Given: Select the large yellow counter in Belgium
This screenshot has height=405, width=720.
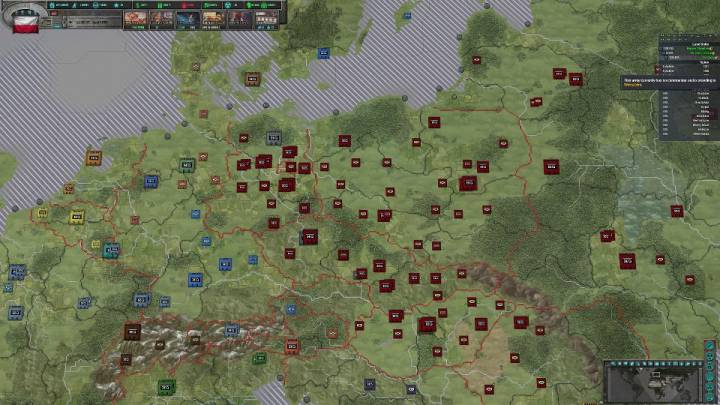Looking at the screenshot, I should point(77,217).
